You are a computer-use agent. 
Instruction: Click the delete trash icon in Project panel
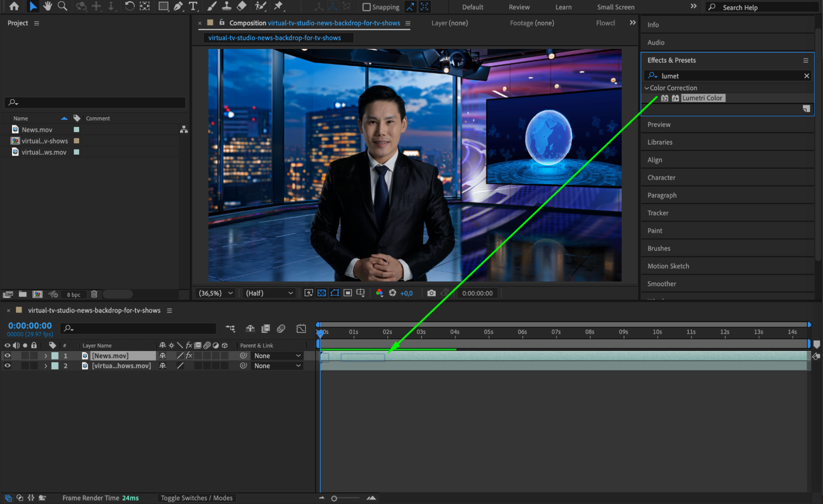click(x=94, y=294)
